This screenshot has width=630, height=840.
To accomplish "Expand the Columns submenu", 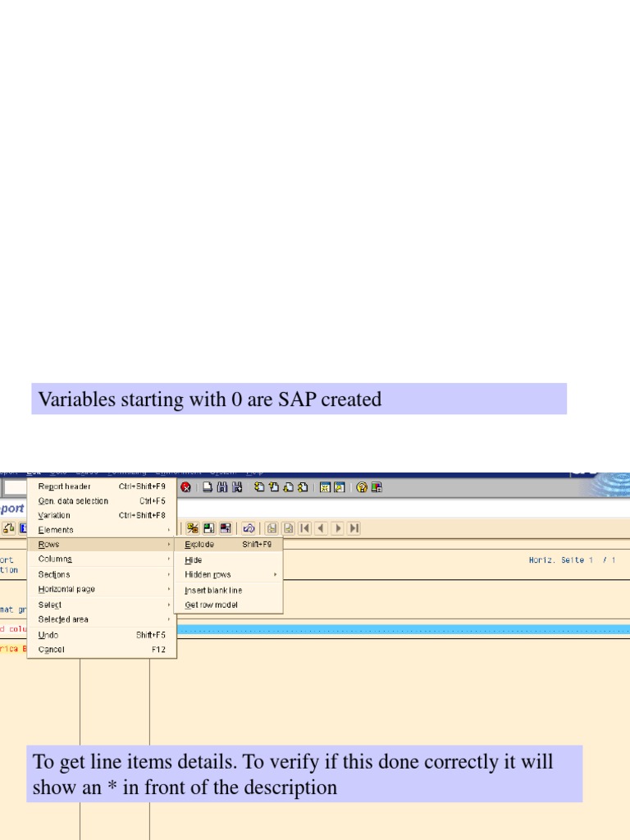I will pyautogui.click(x=102, y=559).
